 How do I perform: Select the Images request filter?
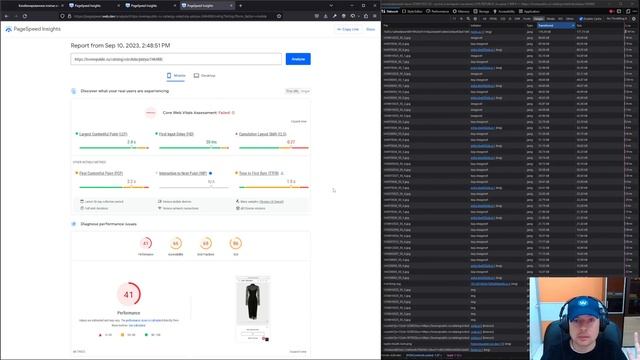click(x=538, y=19)
